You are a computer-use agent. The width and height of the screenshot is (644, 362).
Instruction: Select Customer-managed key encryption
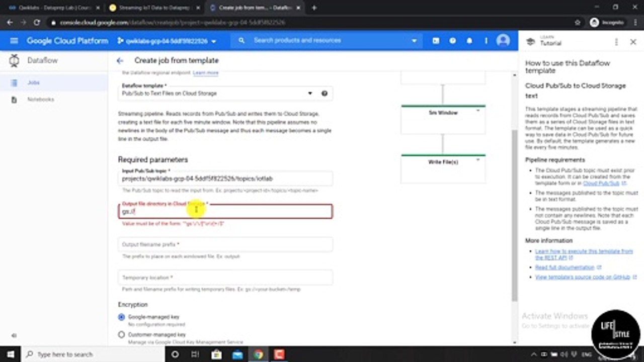tap(121, 335)
